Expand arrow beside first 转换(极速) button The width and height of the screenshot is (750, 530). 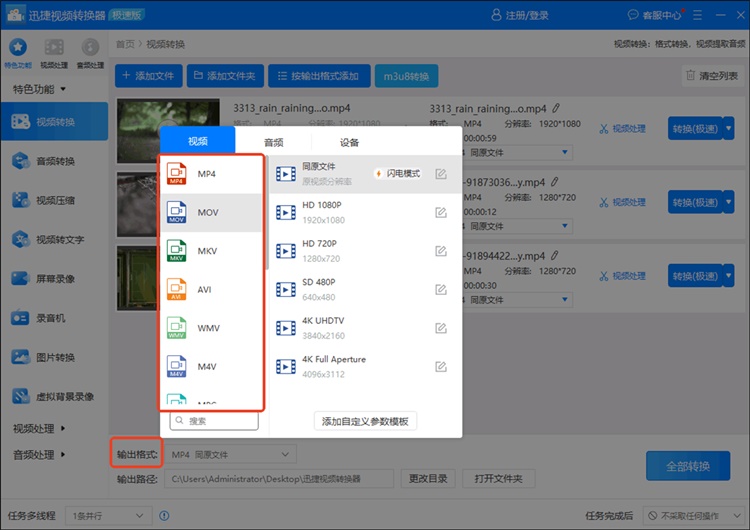point(728,128)
